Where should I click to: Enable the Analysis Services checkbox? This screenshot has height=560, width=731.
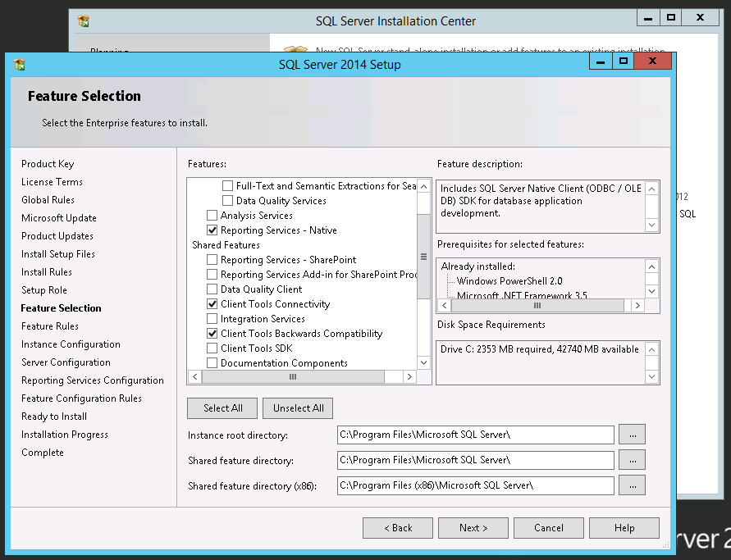[212, 216]
